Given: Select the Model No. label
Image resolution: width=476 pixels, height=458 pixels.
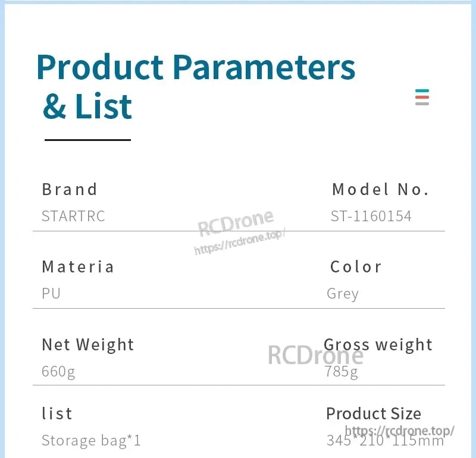Looking at the screenshot, I should pyautogui.click(x=380, y=190).
